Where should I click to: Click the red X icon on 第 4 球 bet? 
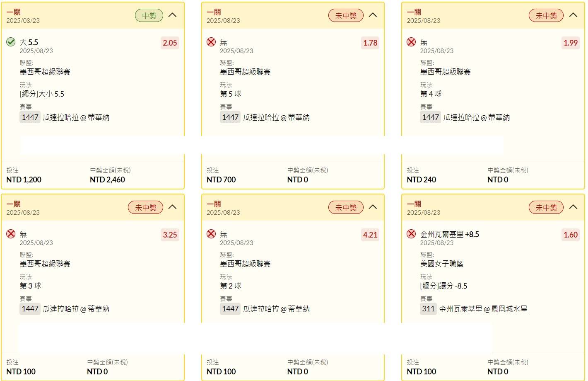(411, 42)
